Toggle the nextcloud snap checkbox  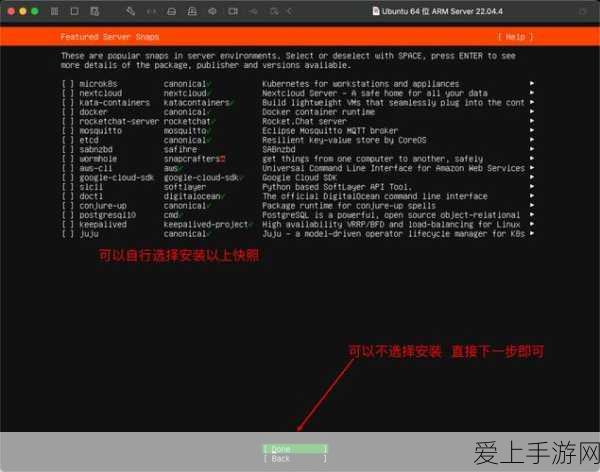pos(68,93)
